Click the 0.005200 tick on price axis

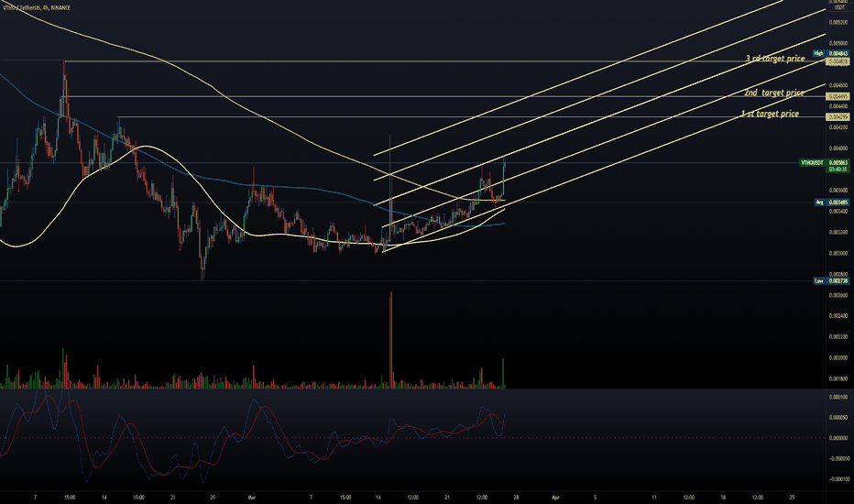838,22
